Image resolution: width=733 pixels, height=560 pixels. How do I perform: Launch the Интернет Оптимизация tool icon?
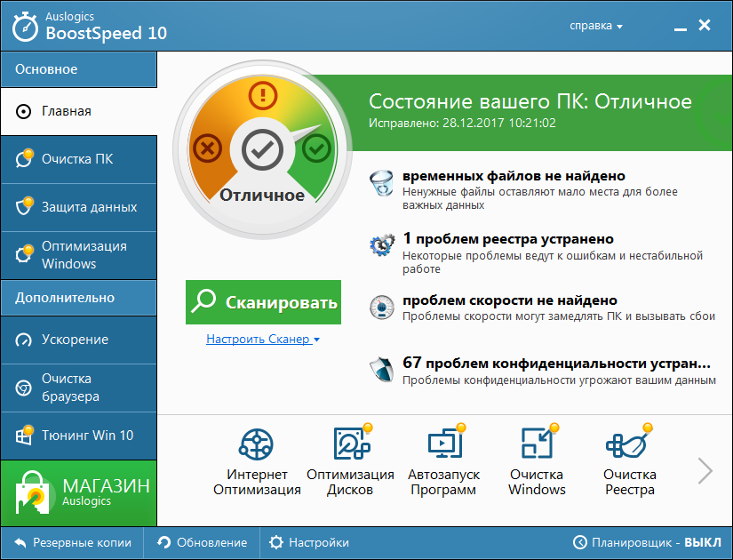256,444
